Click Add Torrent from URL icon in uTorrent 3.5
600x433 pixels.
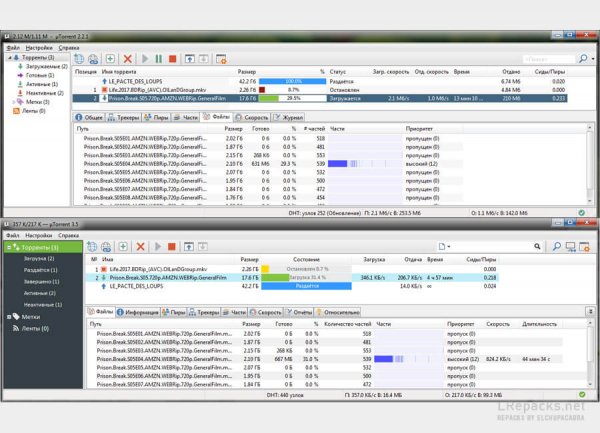click(106, 247)
